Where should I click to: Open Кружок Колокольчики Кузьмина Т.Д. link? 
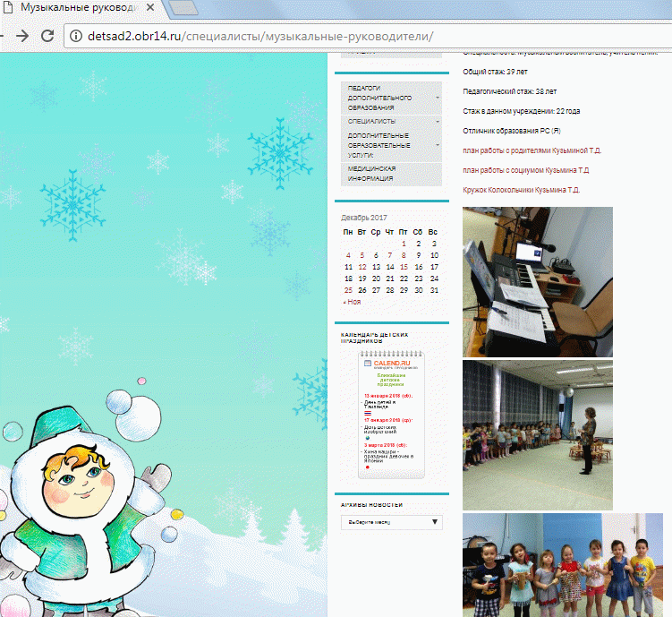click(521, 190)
